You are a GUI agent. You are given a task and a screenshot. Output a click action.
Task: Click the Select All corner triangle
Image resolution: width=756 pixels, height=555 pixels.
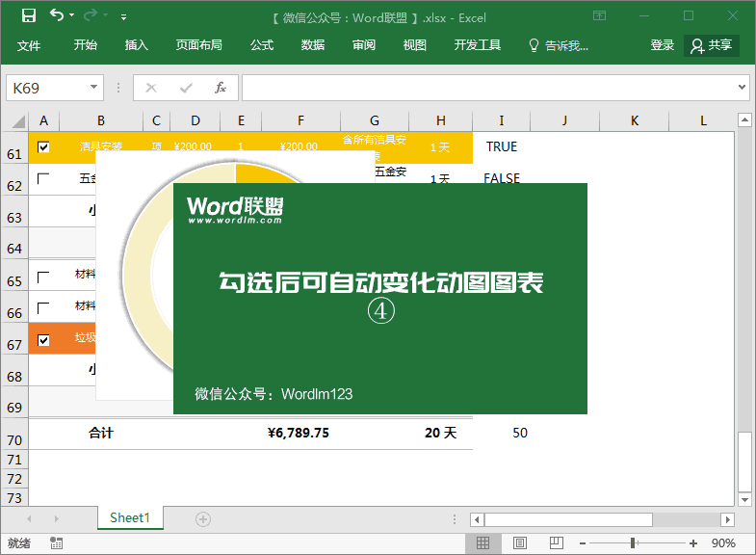click(18, 121)
